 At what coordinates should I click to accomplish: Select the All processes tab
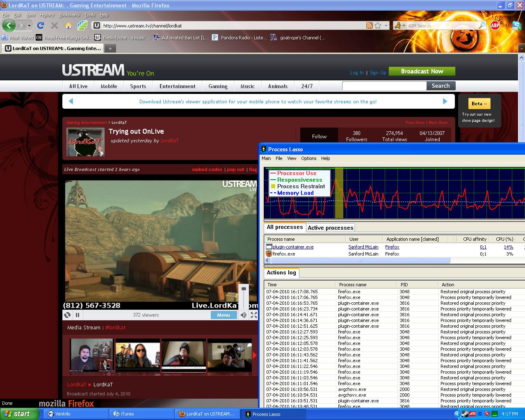point(285,227)
